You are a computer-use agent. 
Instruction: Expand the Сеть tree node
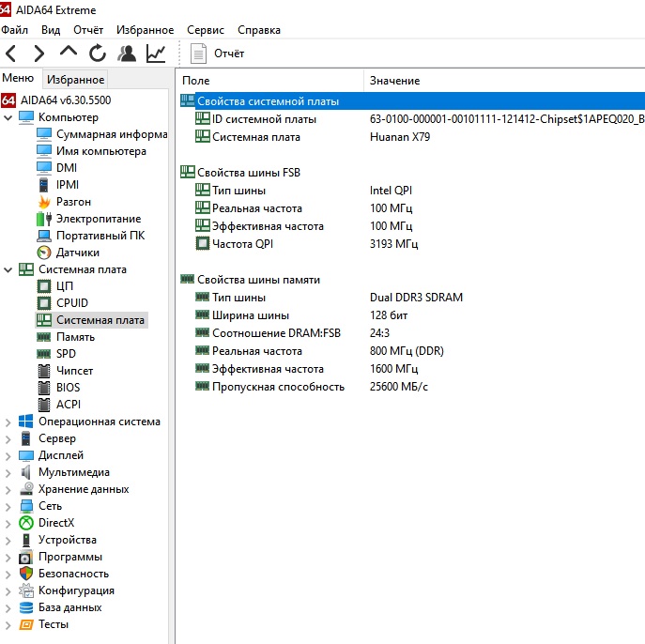click(x=8, y=506)
